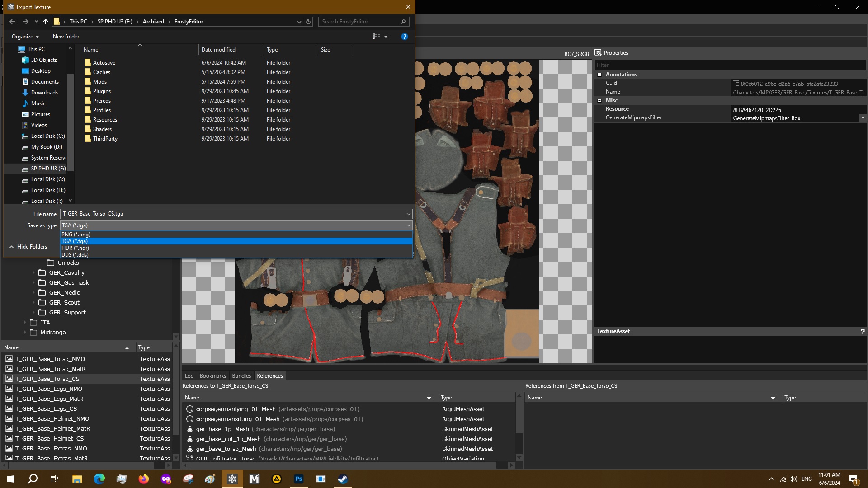Click the New folder button

66,37
